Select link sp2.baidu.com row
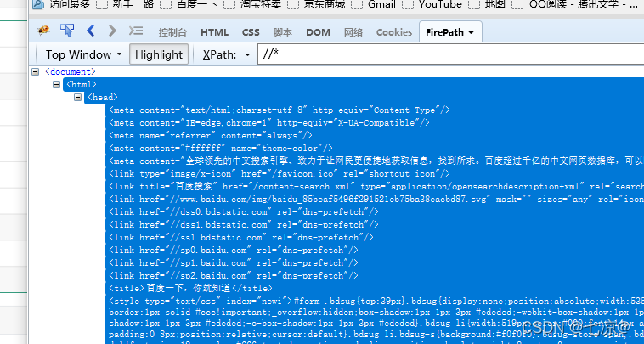 (234, 275)
